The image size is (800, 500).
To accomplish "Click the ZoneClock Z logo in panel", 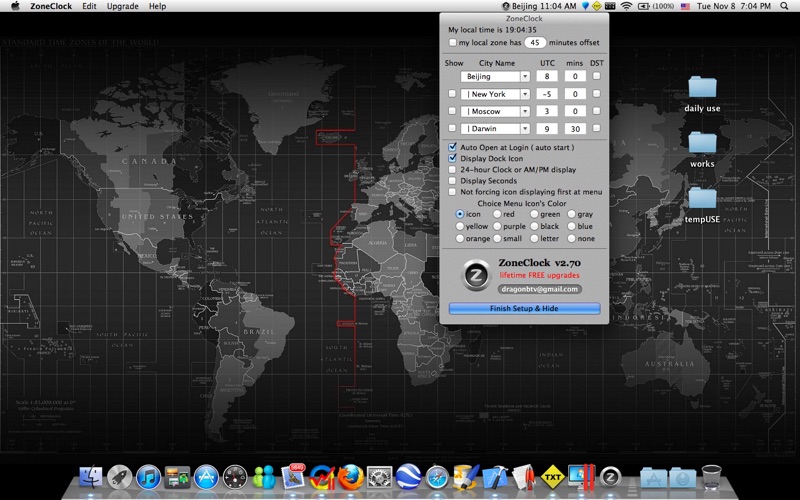I will (476, 276).
